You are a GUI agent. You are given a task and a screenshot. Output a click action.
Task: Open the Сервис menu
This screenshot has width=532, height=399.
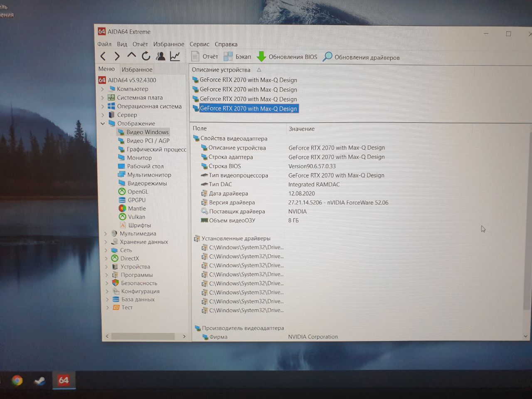pos(199,44)
